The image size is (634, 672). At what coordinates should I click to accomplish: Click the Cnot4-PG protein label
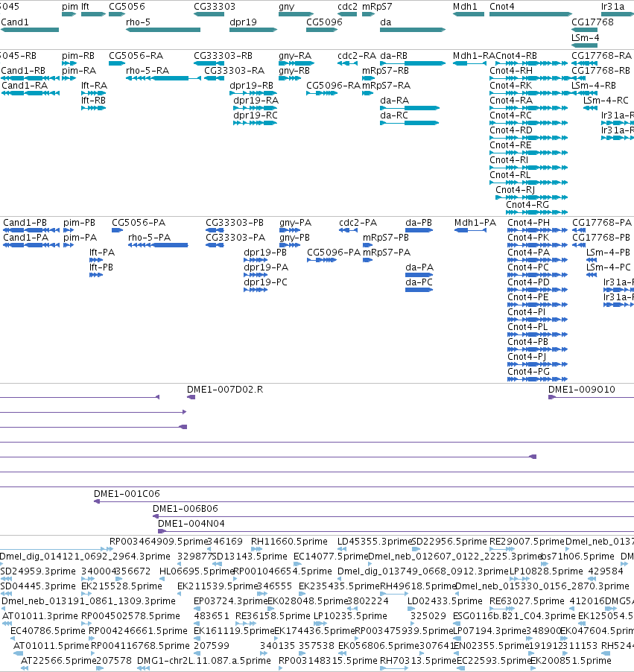[528, 372]
